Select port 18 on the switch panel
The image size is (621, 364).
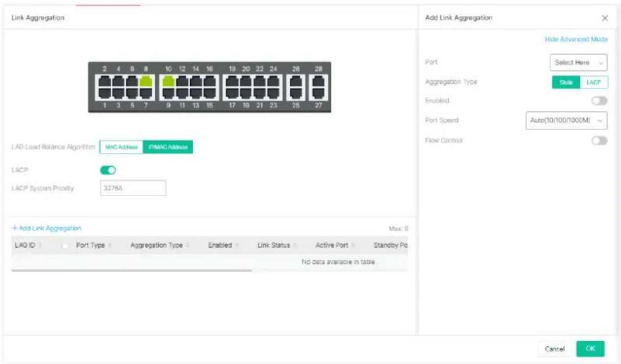click(232, 81)
